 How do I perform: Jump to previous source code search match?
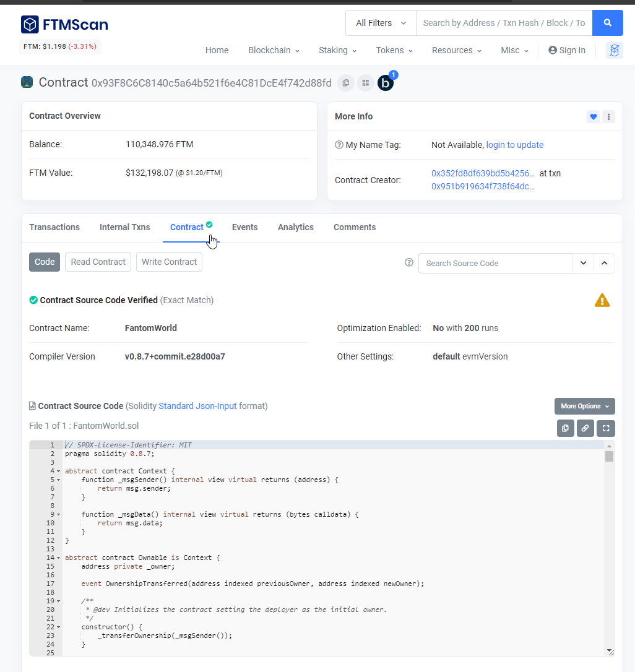point(604,263)
